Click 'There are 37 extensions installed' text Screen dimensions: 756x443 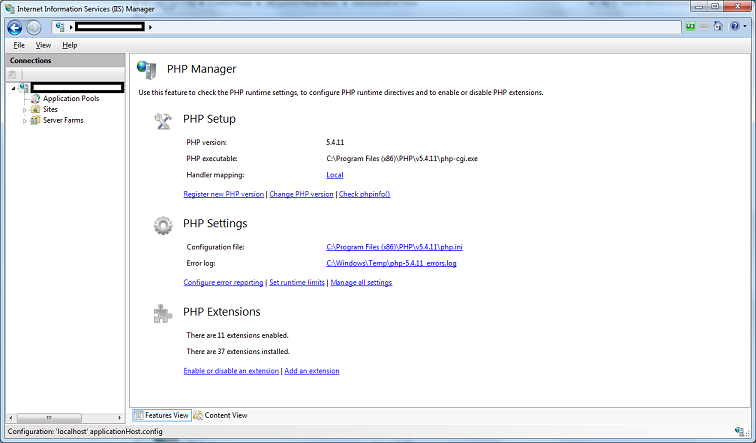[x=238, y=351]
